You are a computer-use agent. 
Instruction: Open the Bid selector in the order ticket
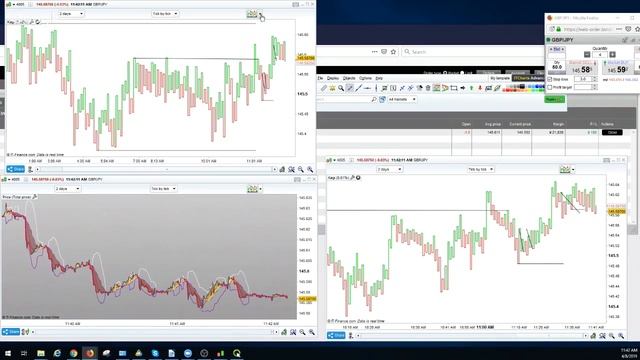557,49
